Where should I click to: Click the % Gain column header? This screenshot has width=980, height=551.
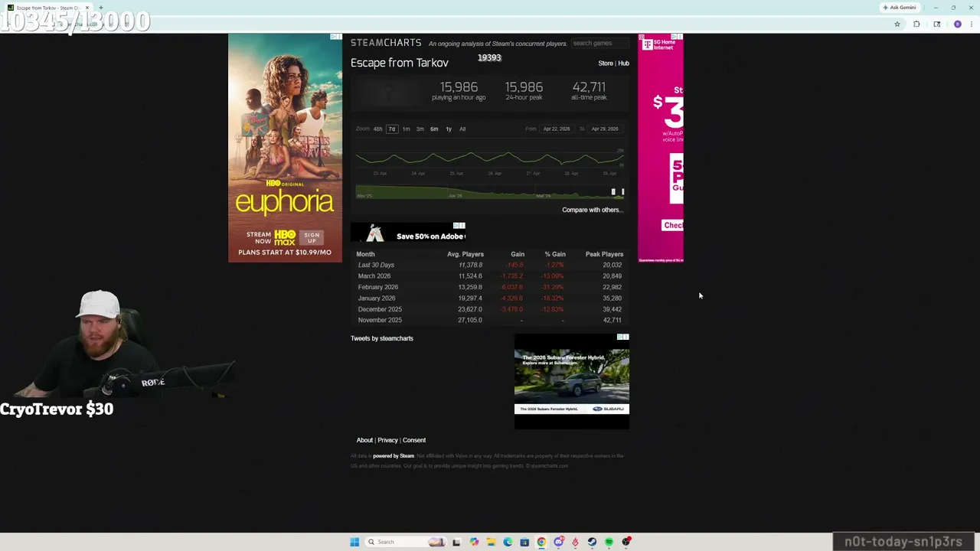555,254
